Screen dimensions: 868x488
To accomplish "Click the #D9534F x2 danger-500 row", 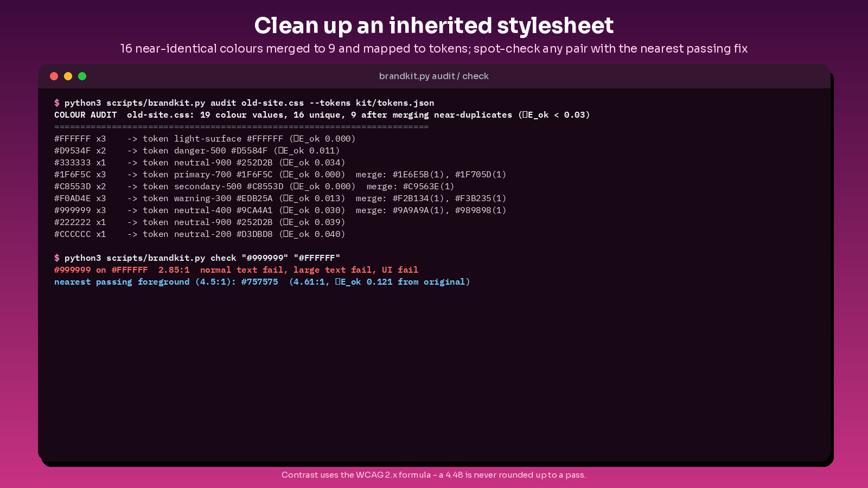I will pyautogui.click(x=197, y=150).
